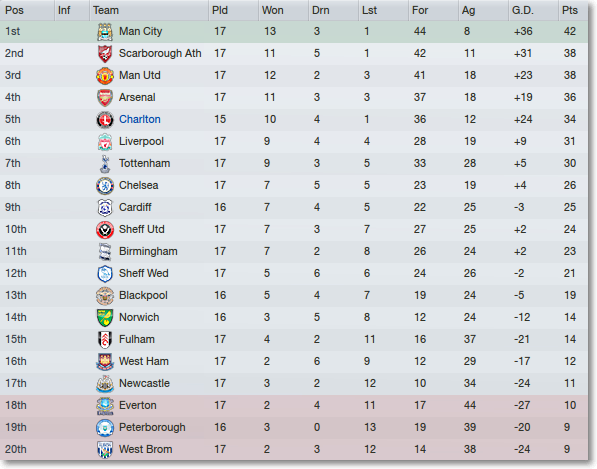This screenshot has height=469, width=597.
Task: Click the Tottenham cockerel crest
Action: coord(105,164)
